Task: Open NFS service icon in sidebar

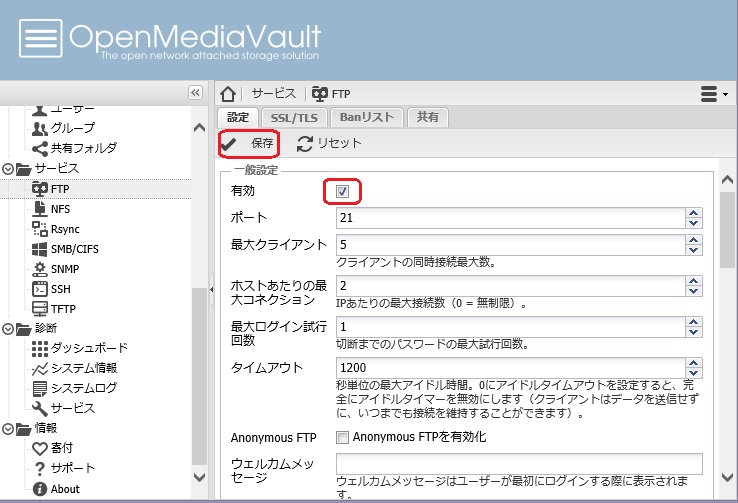Action: 40,209
